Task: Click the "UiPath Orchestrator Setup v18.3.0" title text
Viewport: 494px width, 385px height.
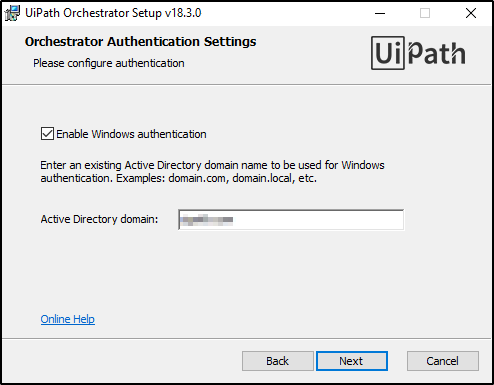Action: click(x=113, y=13)
